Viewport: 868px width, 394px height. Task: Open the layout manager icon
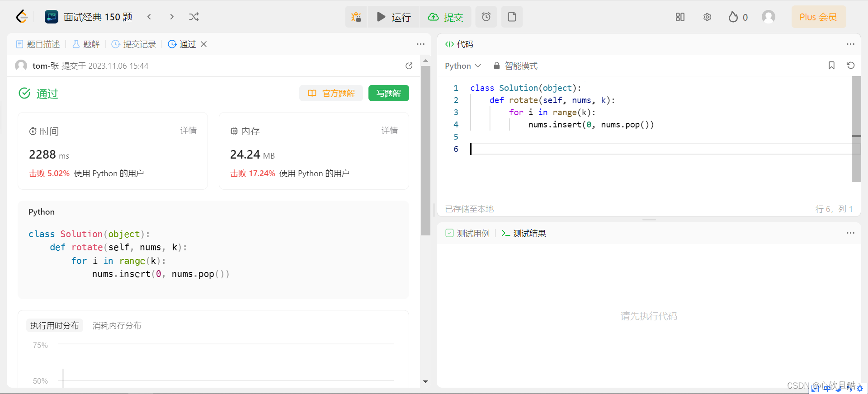[680, 17]
